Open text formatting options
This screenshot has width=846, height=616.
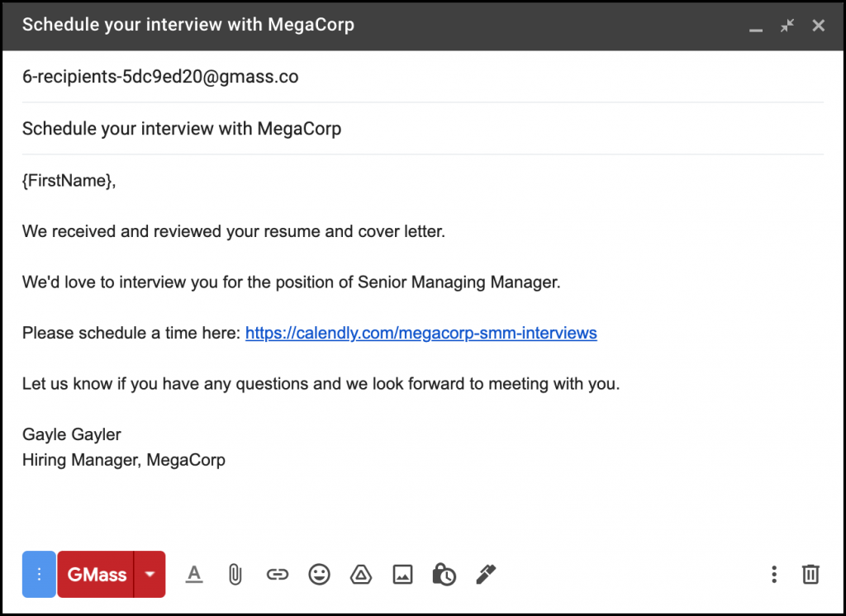click(193, 574)
